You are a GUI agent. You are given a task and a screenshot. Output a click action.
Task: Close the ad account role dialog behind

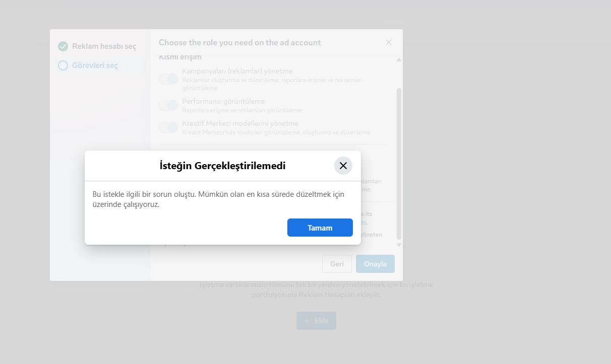click(x=389, y=42)
